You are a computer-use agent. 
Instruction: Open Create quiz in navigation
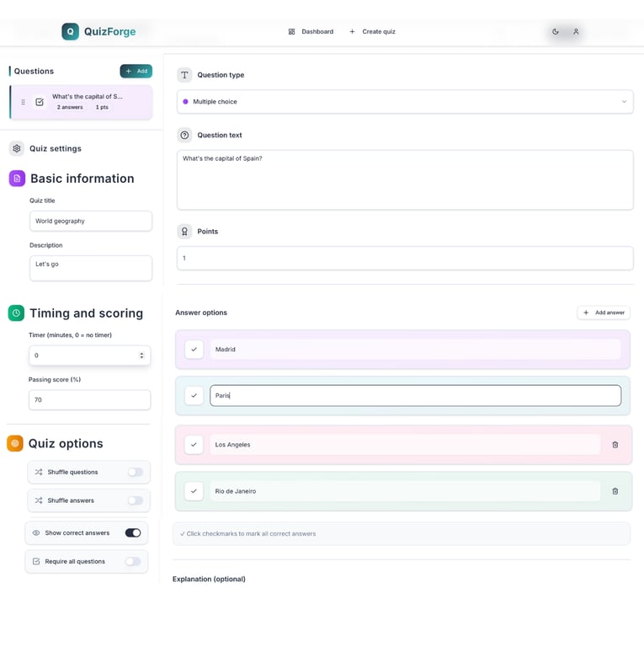click(x=373, y=32)
